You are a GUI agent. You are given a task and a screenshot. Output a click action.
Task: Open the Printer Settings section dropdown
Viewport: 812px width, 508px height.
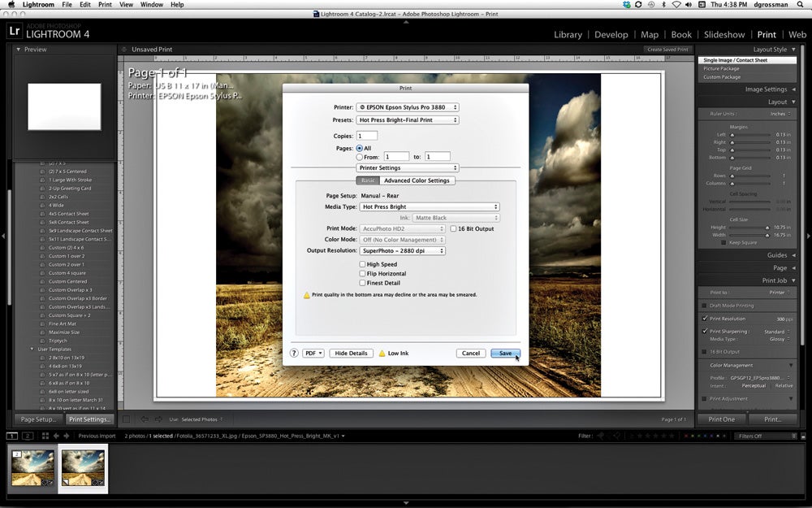[408, 168]
